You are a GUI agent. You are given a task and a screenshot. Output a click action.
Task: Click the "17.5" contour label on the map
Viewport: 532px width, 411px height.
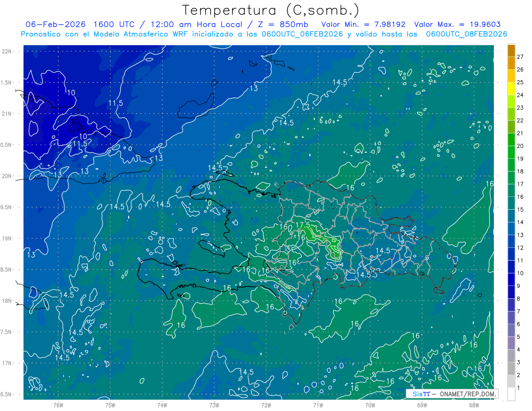pyautogui.click(x=302, y=225)
